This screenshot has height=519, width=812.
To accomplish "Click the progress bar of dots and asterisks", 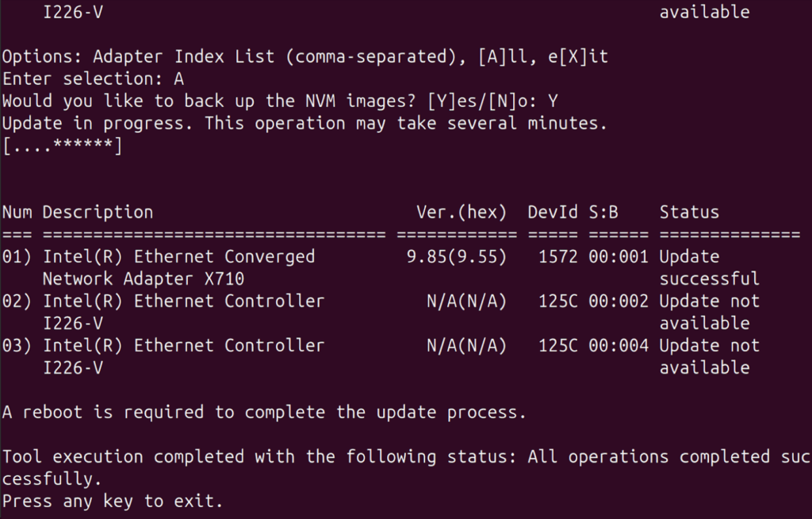I will [62, 146].
